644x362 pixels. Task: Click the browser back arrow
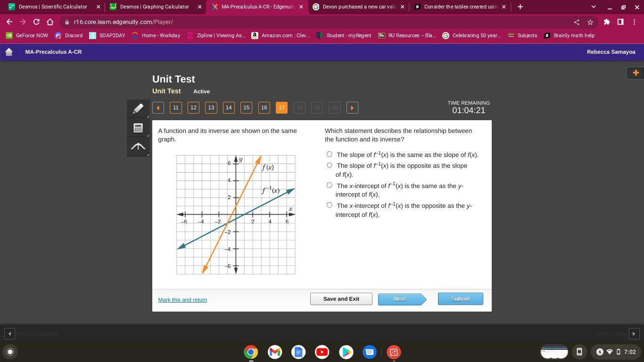pos(9,22)
